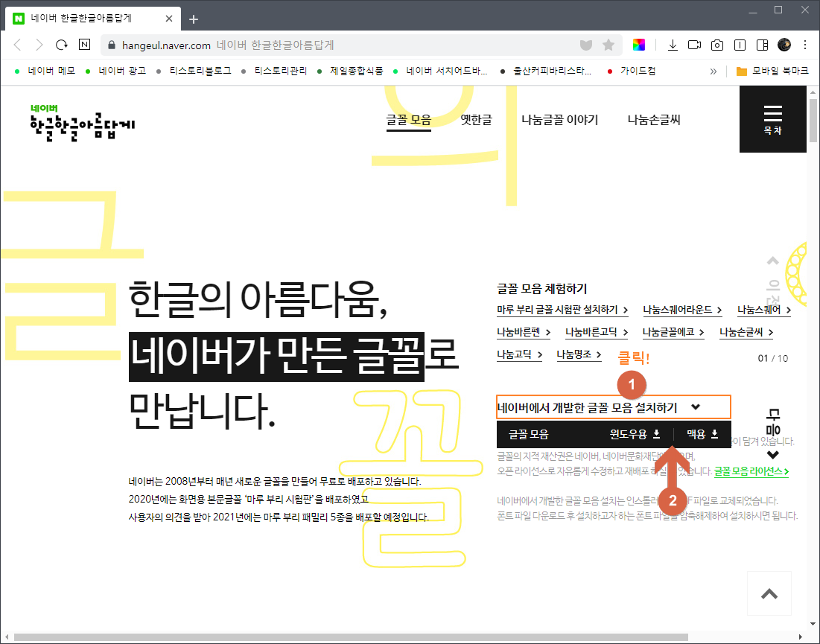Open 울산커피바리스타... bookmark
820x644 pixels.
coord(547,71)
